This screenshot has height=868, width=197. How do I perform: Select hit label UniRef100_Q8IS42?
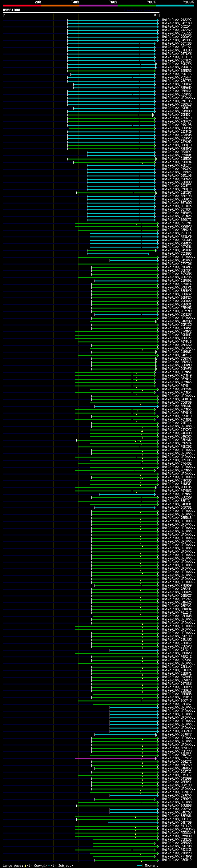177,650
